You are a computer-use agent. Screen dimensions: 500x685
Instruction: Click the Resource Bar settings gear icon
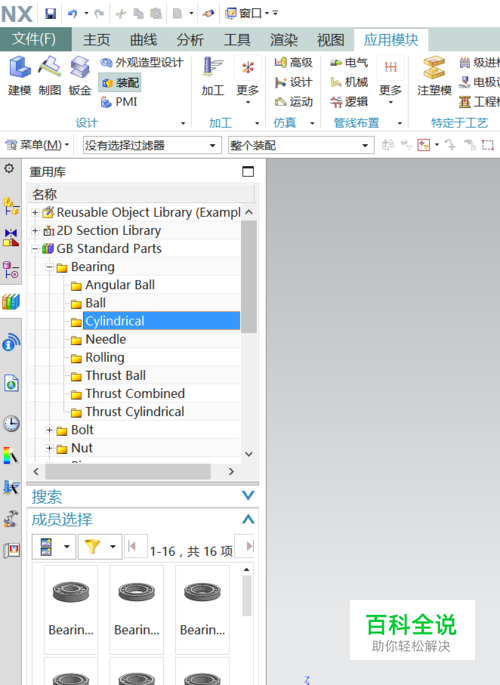pyautogui.click(x=9, y=169)
